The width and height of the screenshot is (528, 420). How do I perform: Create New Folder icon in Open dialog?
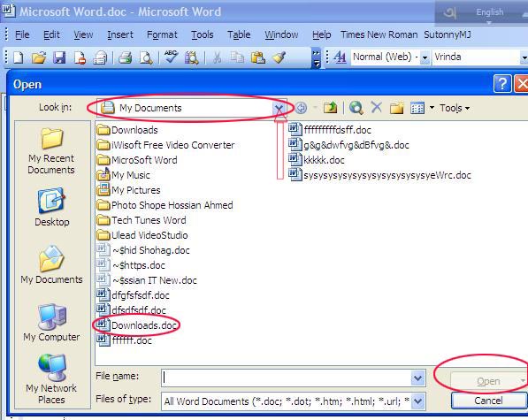[397, 108]
